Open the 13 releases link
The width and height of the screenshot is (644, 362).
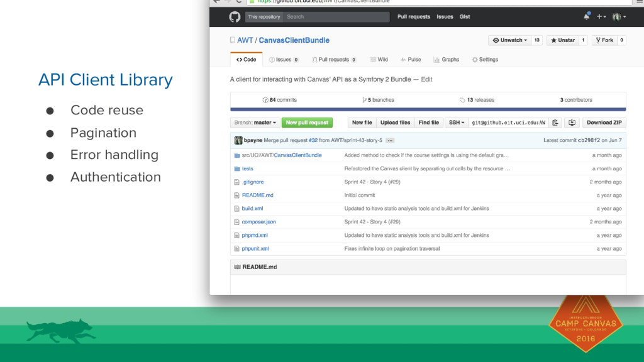477,100
